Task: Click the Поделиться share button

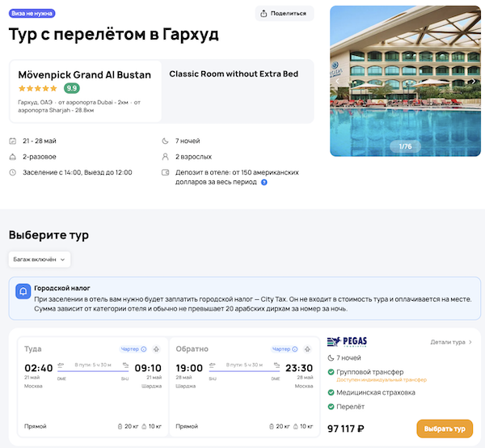Action: point(285,13)
